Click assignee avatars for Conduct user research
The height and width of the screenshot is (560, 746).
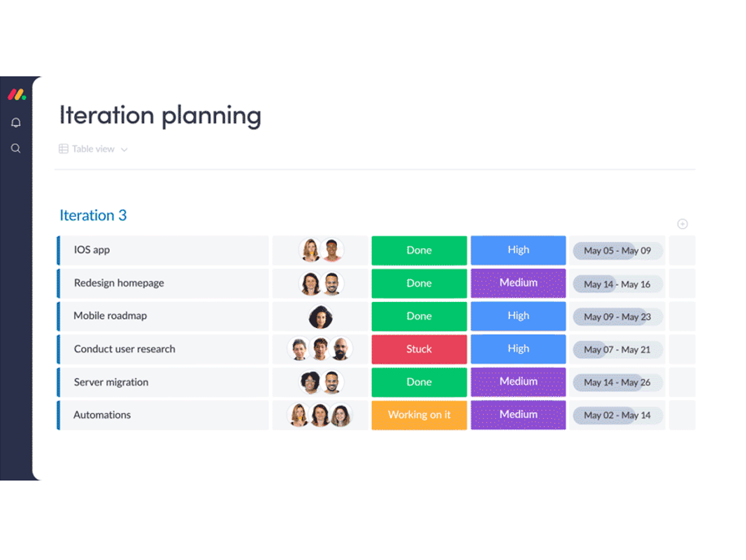pos(320,349)
